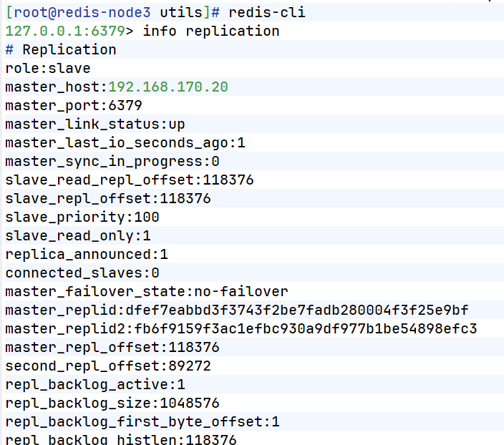Image resolution: width=504 pixels, height=445 pixels.
Task: Click 'repl_backlog_first_byte_offset:1' line
Action: tap(142, 423)
